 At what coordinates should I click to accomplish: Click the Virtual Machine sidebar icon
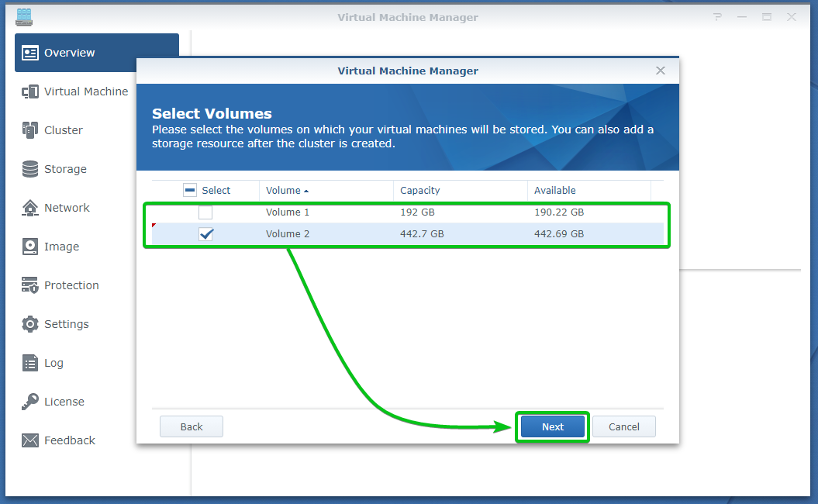29,91
